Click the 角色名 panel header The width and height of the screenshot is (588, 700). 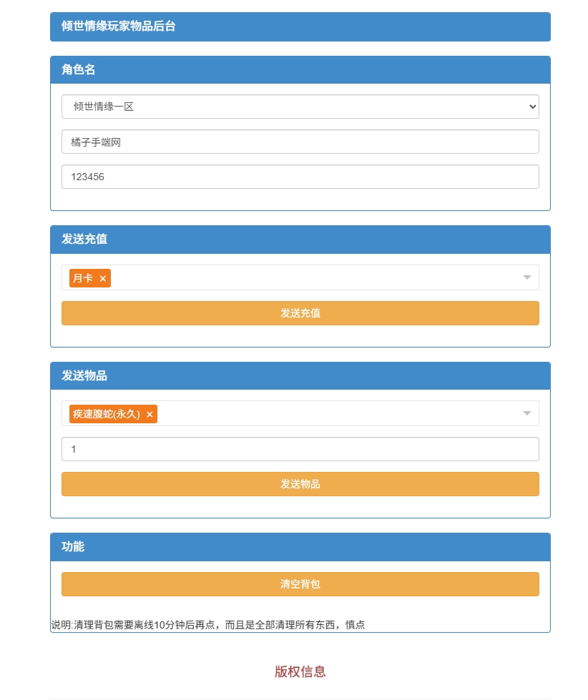click(x=300, y=69)
